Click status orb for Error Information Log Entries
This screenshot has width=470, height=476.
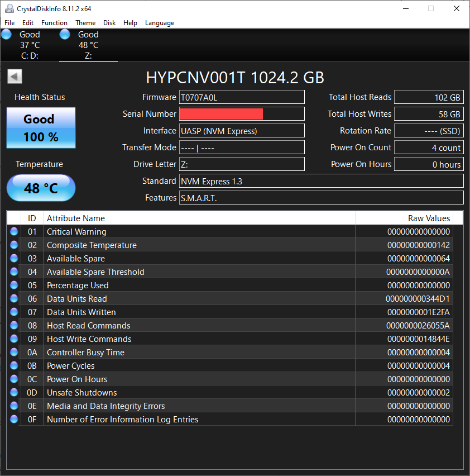point(14,419)
